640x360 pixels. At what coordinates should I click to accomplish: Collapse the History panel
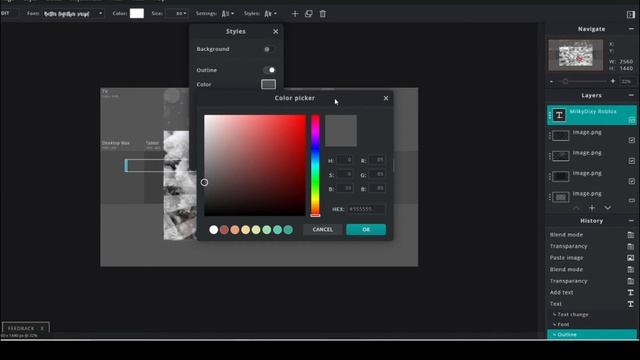pos(631,220)
